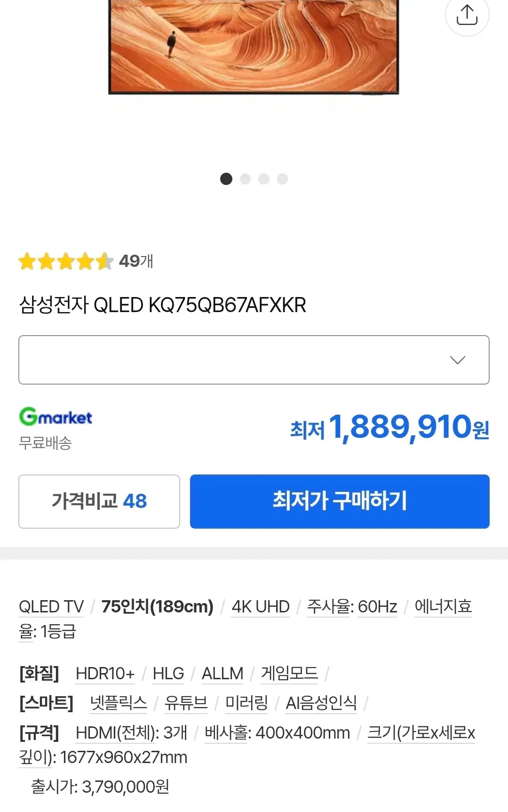Open the 게임모드 feature link
Image resolution: width=508 pixels, height=812 pixels.
coord(289,674)
